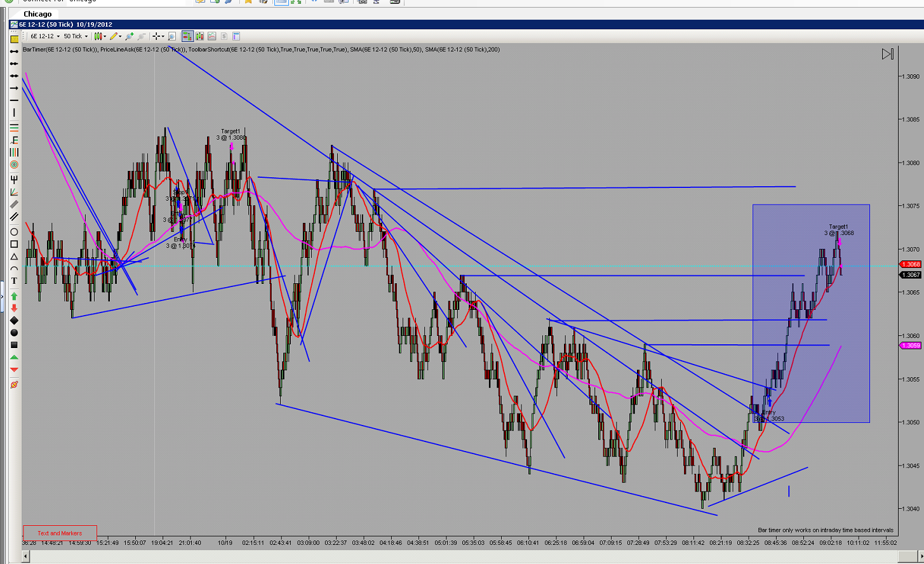The height and width of the screenshot is (564, 924).
Task: Open the 6E 12-12 instrument dropdown
Action: pos(44,36)
